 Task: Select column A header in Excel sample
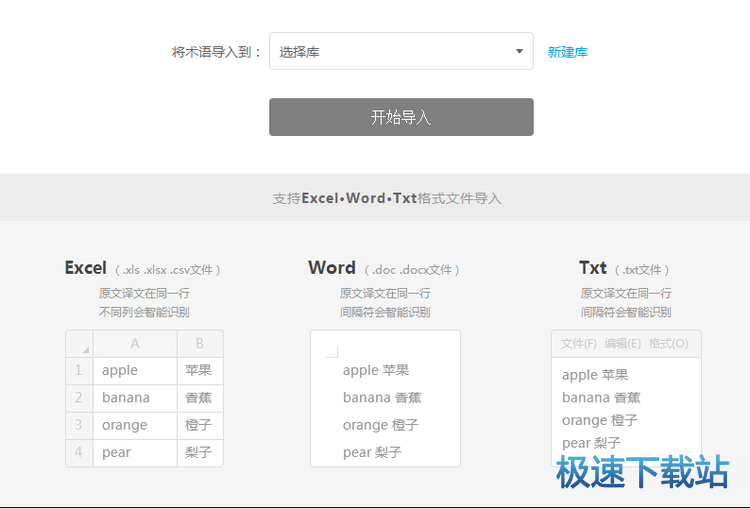coord(135,344)
